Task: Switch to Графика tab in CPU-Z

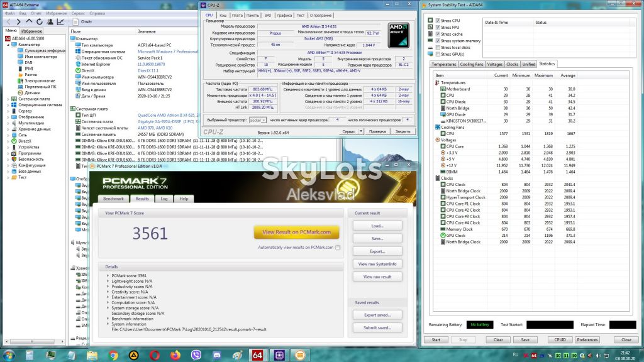Action: (284, 15)
